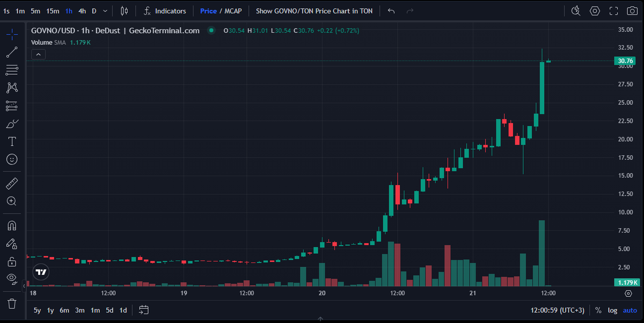Toggle magnet mode for drawings
This screenshot has height=323, width=644.
12,225
